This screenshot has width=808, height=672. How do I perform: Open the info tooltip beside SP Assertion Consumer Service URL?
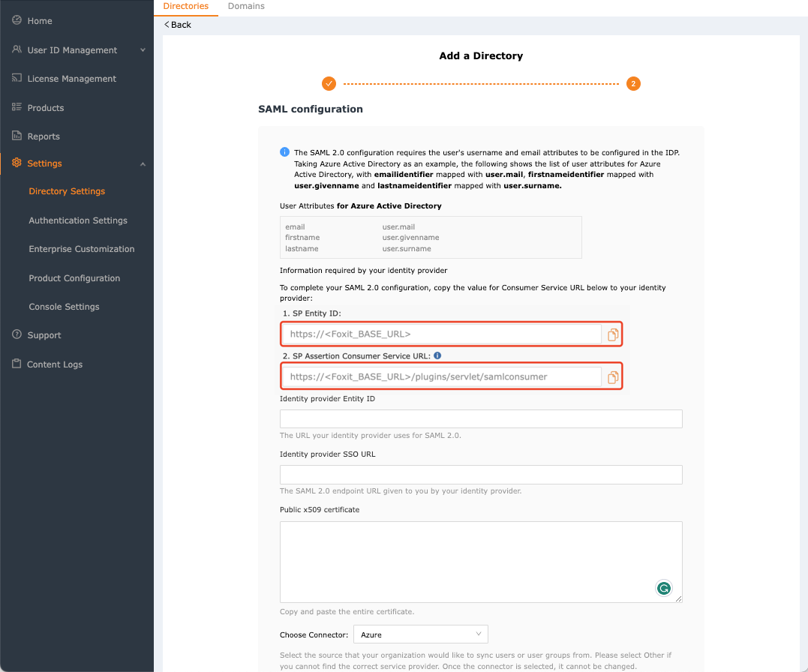coord(437,355)
